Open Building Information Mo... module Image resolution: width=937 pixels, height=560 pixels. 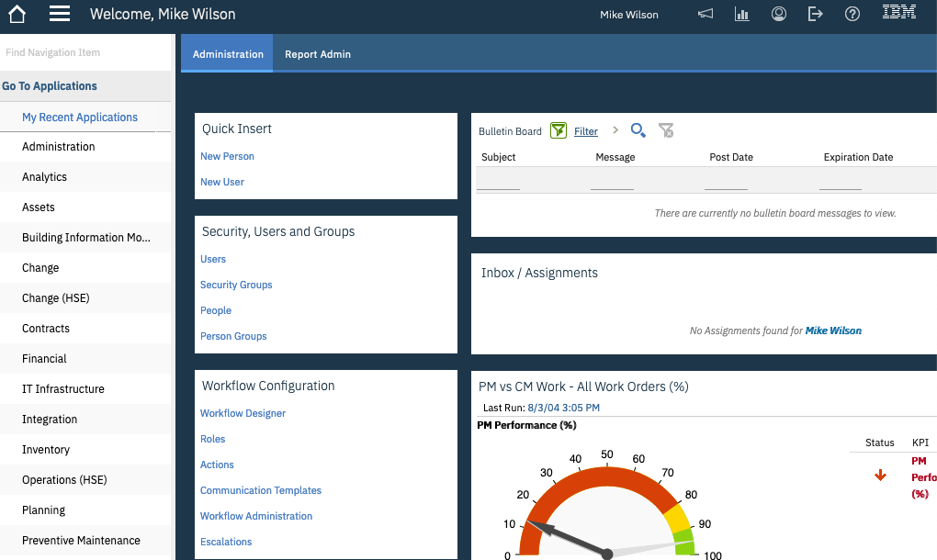[x=85, y=237]
